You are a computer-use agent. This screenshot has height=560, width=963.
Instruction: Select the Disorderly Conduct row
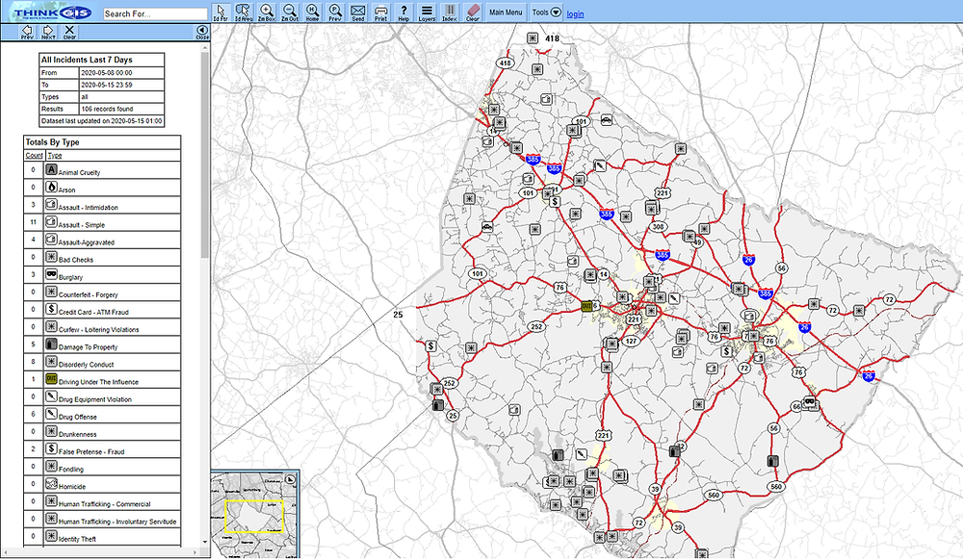(x=103, y=362)
